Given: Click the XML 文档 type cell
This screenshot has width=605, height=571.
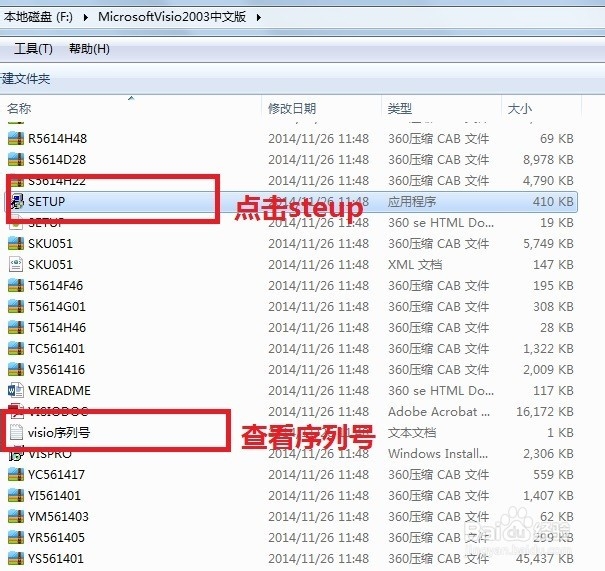Looking at the screenshot, I should (415, 264).
